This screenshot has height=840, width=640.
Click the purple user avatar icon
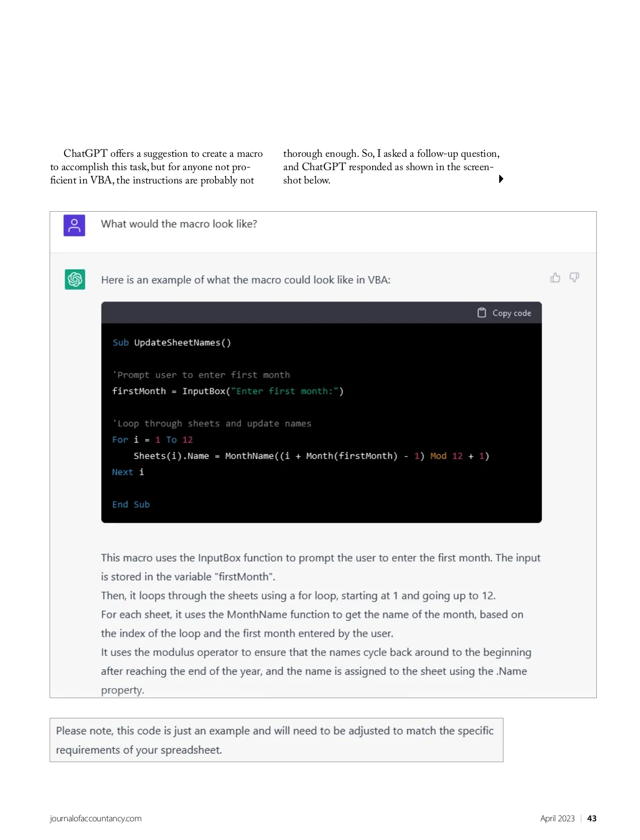[x=74, y=225]
